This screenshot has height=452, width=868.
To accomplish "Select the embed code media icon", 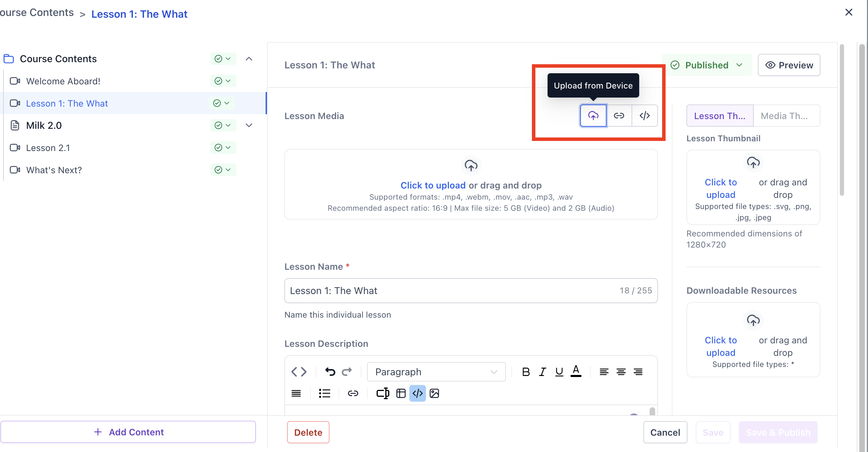I will coord(644,116).
